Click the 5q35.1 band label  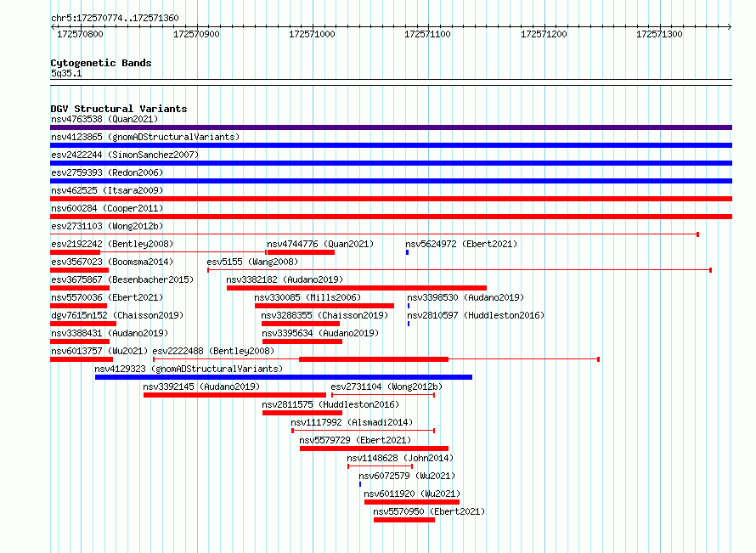(x=66, y=73)
